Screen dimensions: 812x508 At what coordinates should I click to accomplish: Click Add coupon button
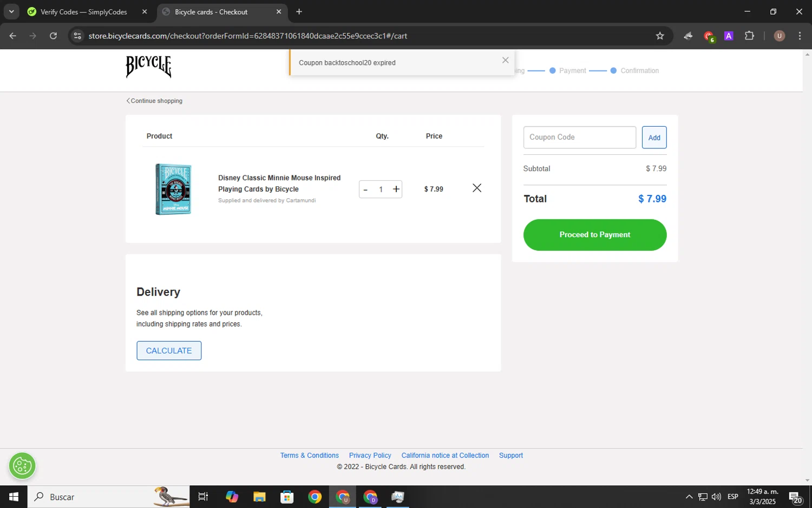654,138
